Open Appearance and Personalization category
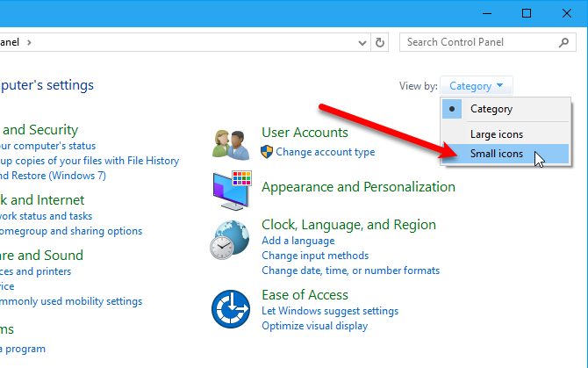588x368 pixels. point(358,187)
